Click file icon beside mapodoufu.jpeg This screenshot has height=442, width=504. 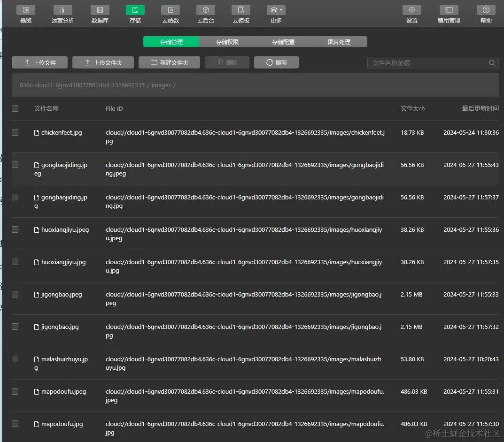37,392
